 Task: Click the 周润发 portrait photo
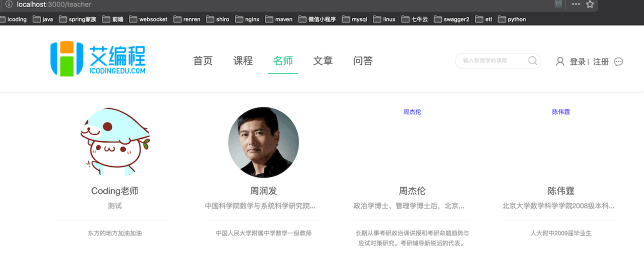[263, 142]
